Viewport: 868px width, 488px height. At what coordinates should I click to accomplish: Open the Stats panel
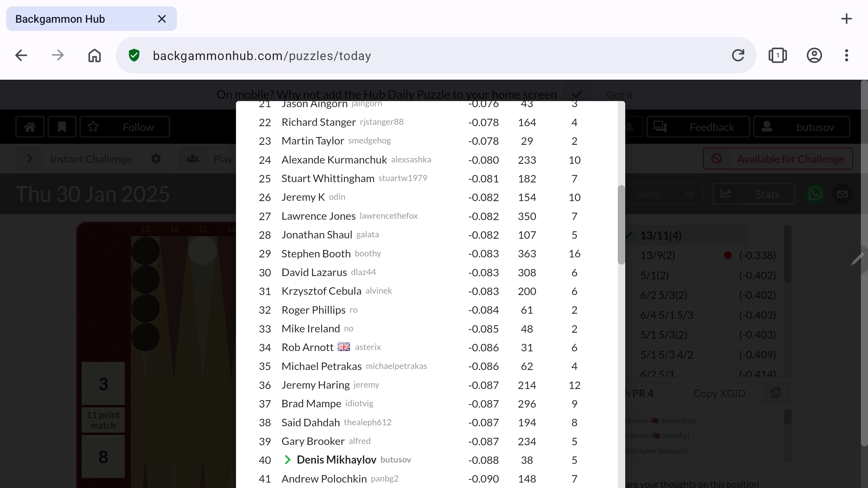[x=754, y=194]
